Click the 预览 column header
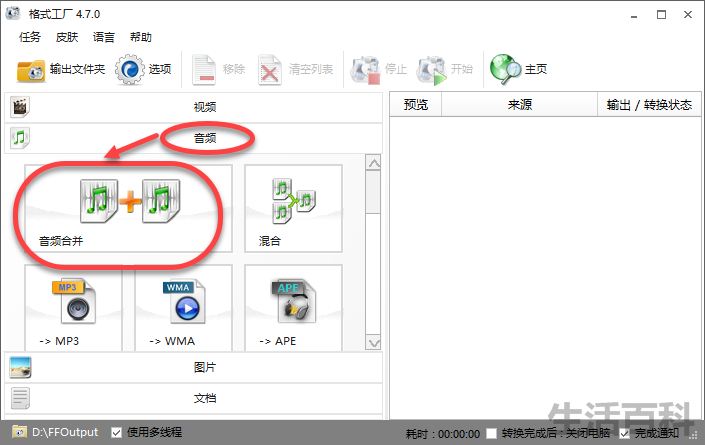705x445 pixels. pos(415,105)
